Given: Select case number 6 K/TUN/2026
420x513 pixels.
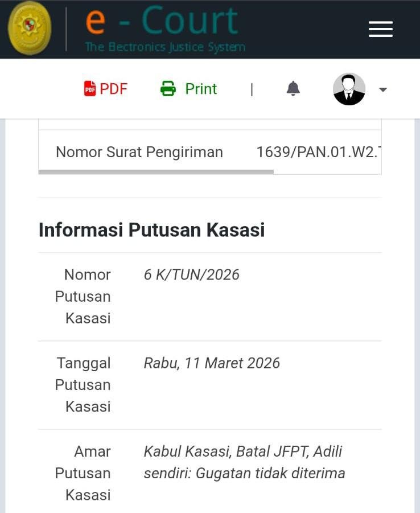Looking at the screenshot, I should pos(191,274).
